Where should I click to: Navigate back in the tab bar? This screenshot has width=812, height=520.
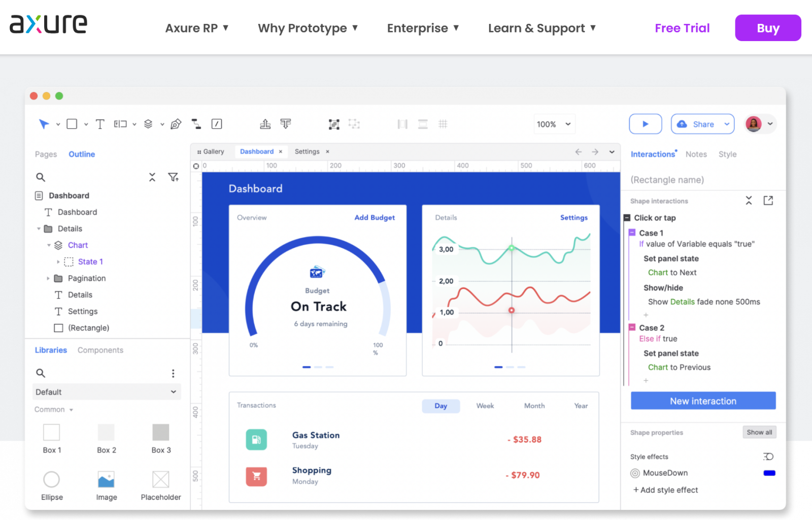point(578,152)
